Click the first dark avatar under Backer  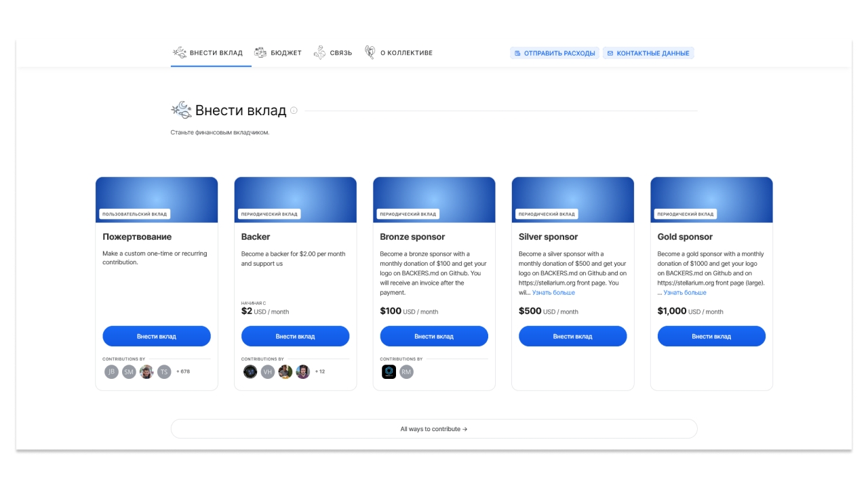tap(250, 371)
